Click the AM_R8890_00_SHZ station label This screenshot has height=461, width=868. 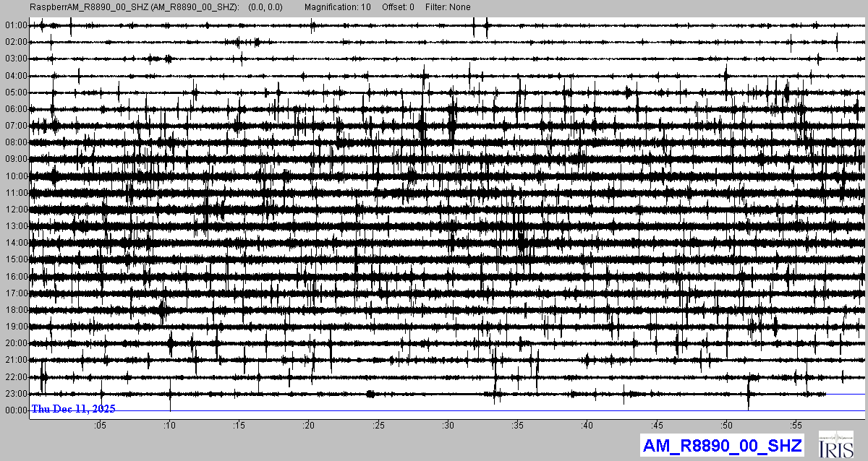coord(721,445)
